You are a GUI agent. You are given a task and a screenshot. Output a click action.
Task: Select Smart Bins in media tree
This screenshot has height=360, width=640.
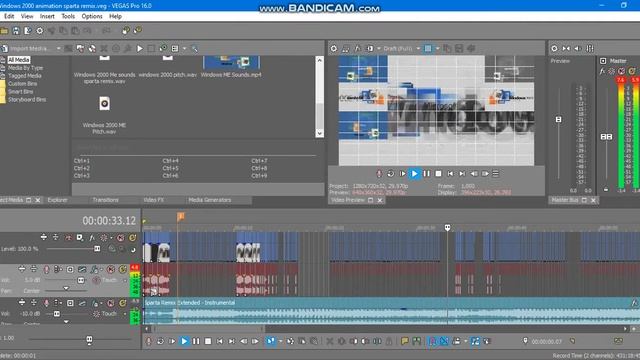point(20,91)
